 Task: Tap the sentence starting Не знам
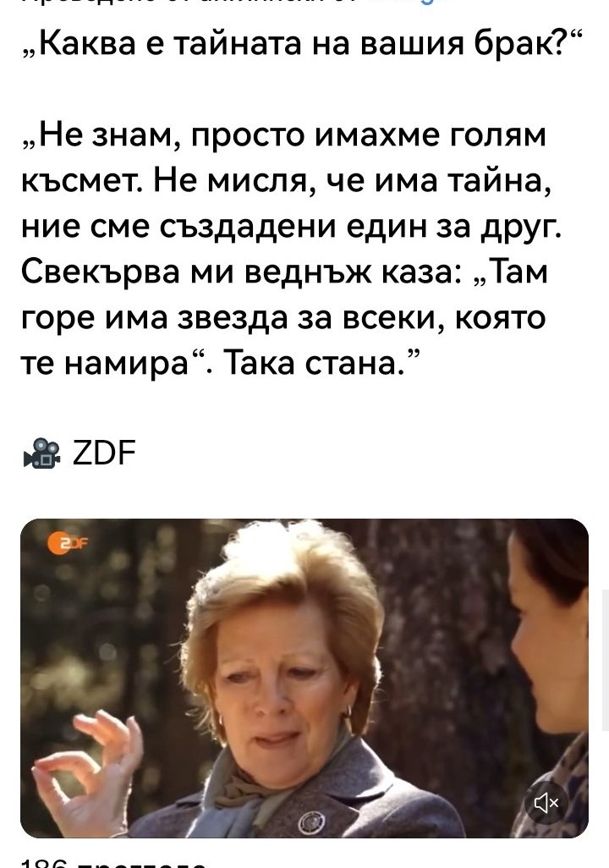283,134
